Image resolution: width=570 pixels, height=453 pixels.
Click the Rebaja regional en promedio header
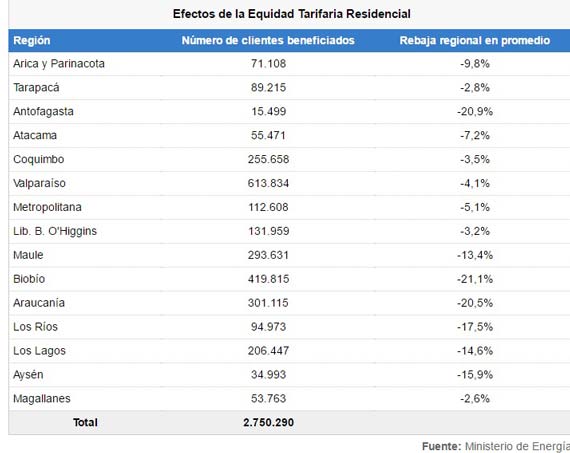coord(474,40)
